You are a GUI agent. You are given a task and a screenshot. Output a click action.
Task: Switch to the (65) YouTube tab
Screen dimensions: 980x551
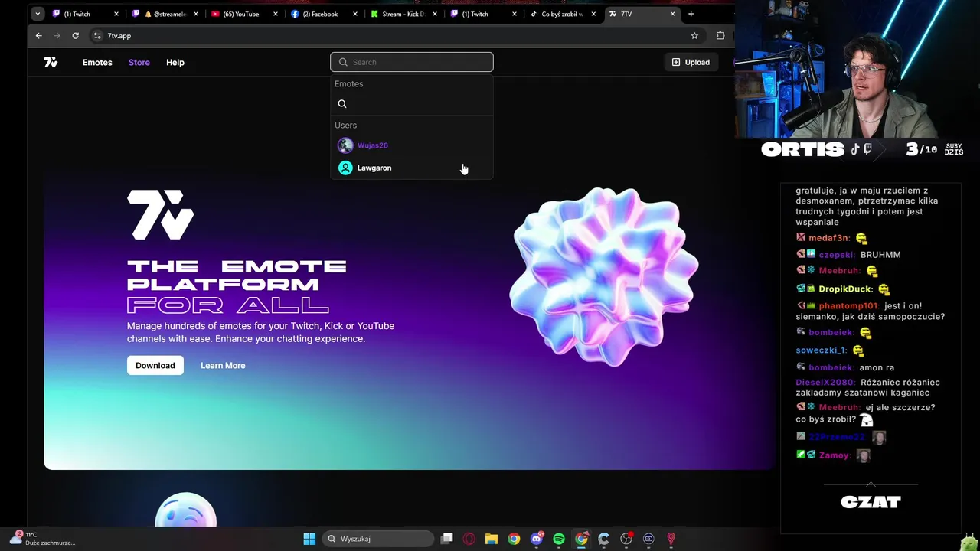pyautogui.click(x=243, y=14)
